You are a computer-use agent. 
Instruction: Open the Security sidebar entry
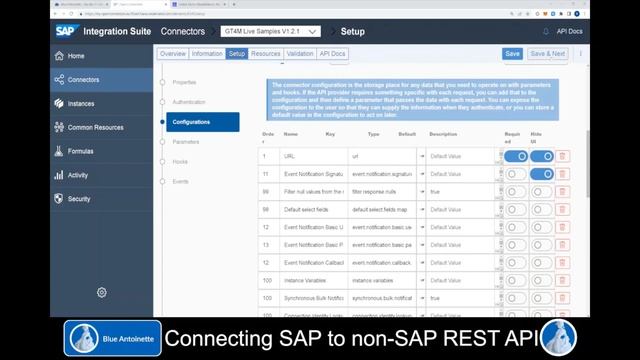coord(101,199)
